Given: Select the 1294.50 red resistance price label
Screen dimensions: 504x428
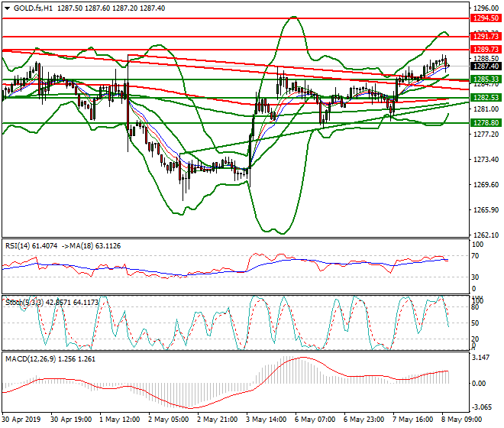Looking at the screenshot, I should 486,18.
